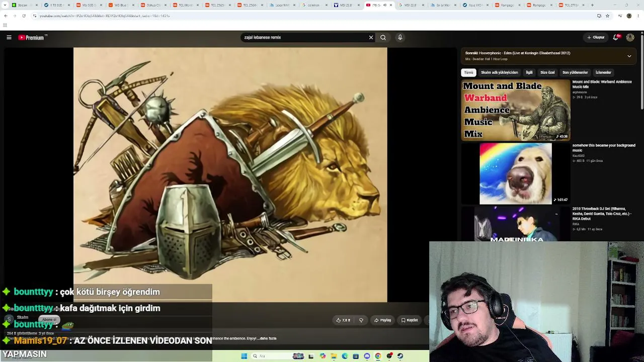Like the video with thumbs up
The width and height of the screenshot is (644, 362).
[344, 320]
